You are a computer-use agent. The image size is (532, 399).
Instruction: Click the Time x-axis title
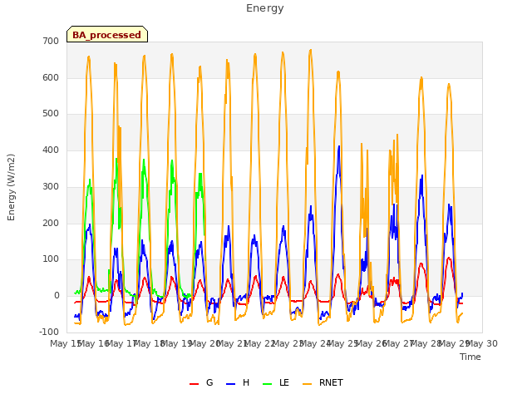pos(470,357)
